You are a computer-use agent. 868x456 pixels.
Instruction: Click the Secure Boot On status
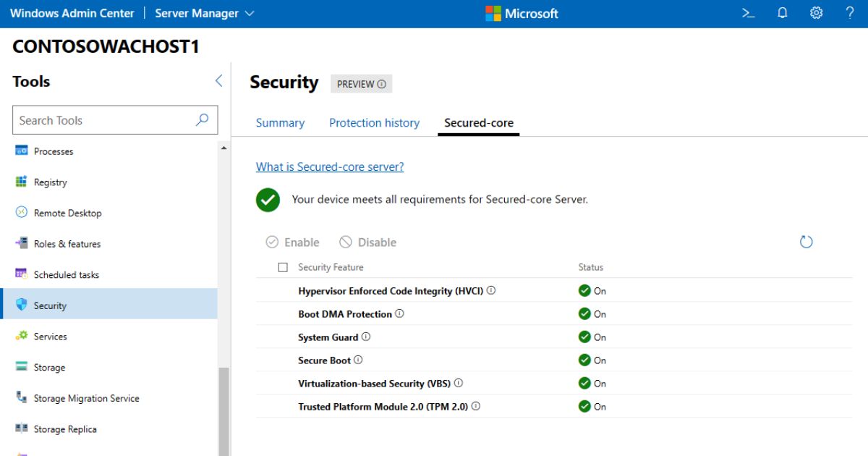pyautogui.click(x=592, y=360)
